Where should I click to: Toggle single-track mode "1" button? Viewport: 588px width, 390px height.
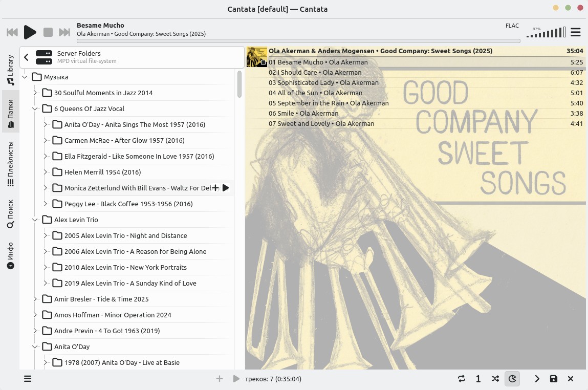pos(478,379)
